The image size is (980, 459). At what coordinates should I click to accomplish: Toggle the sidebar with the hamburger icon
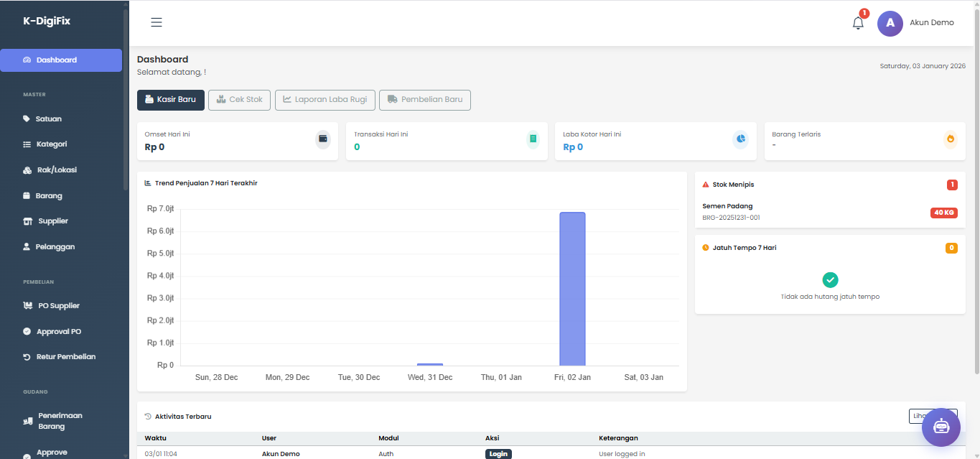click(x=156, y=22)
